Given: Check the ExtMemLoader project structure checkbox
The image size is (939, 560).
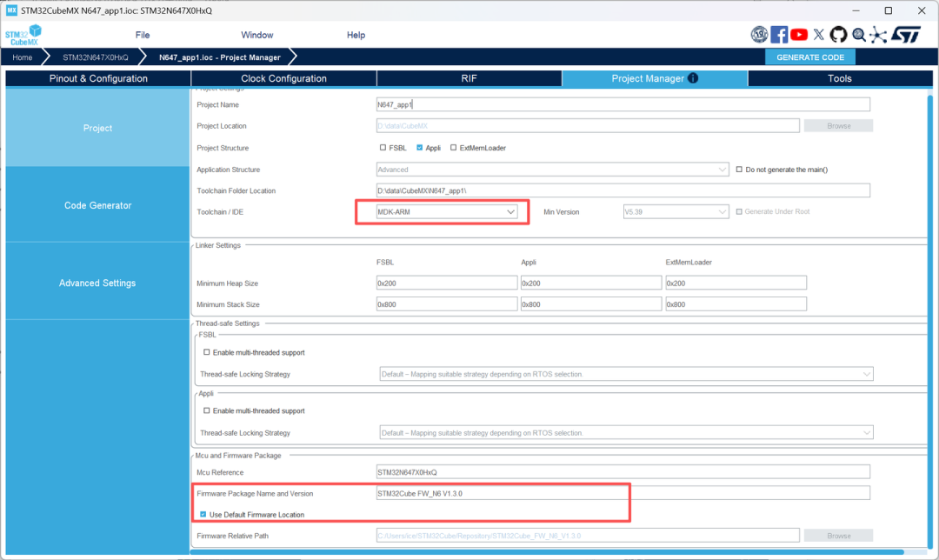Looking at the screenshot, I should click(x=453, y=147).
